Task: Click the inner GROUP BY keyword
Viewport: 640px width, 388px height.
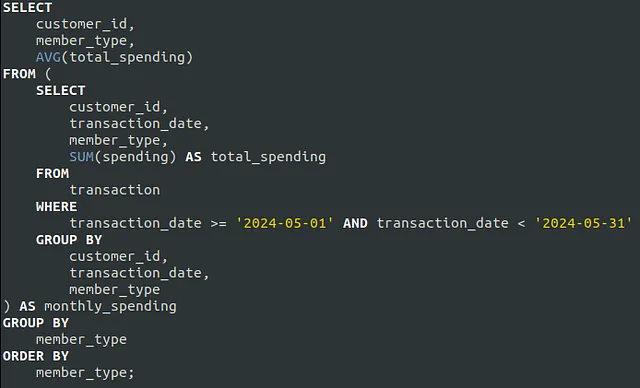Action: 69,239
